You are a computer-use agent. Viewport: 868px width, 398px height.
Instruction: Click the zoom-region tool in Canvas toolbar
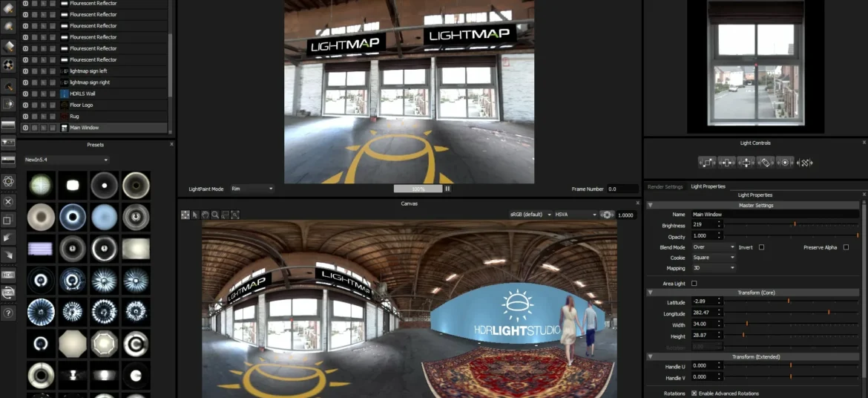tap(226, 215)
